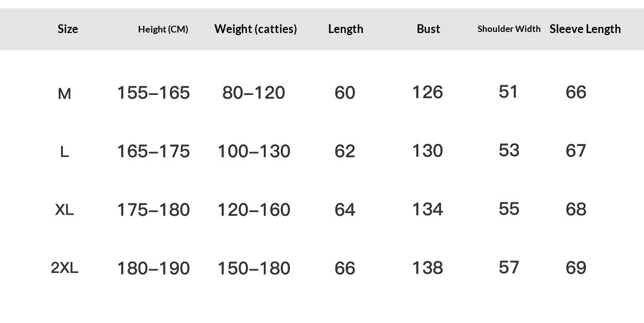Select the 69 sleeve length value

[576, 268]
